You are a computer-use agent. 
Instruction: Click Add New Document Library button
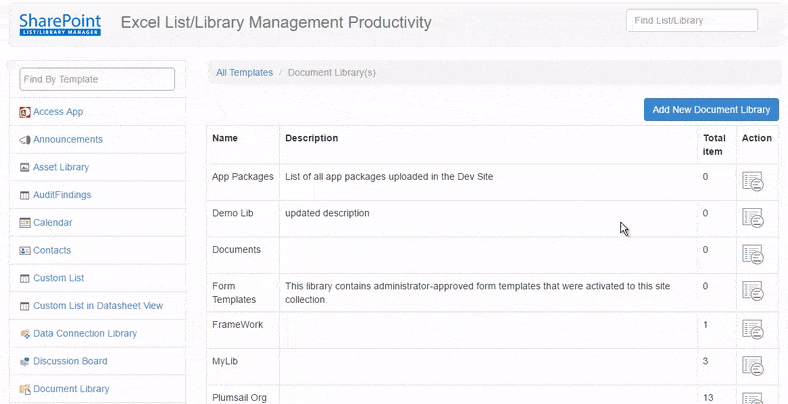(x=711, y=110)
